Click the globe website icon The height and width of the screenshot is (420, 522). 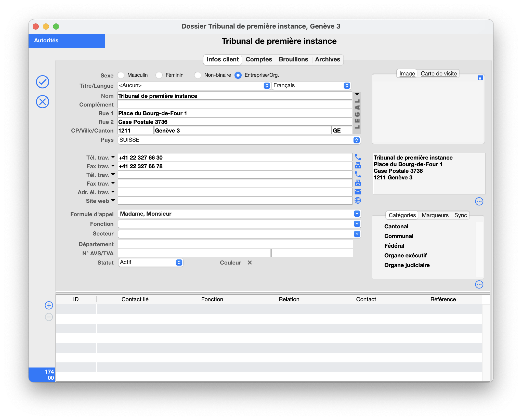point(358,201)
